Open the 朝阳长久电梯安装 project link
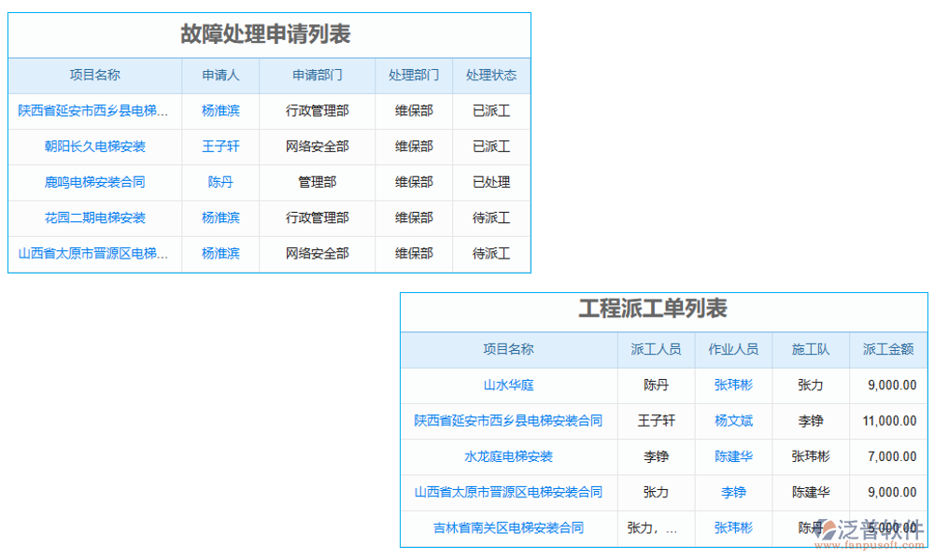The width and height of the screenshot is (934, 560). click(94, 147)
